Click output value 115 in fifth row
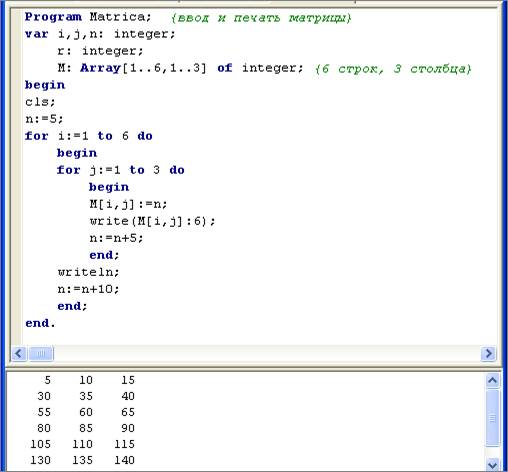 (124, 444)
